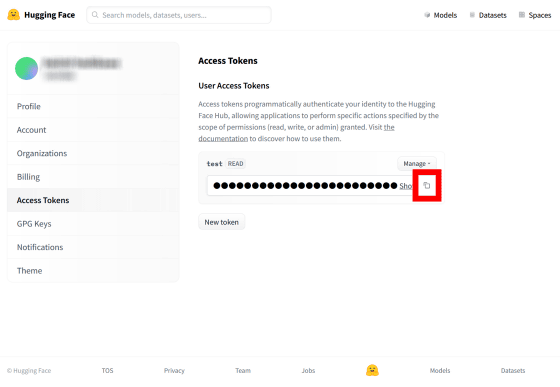Viewport: 560px width, 387px height.
Task: Open Datasets in the top navigation
Action: pyautogui.click(x=488, y=15)
